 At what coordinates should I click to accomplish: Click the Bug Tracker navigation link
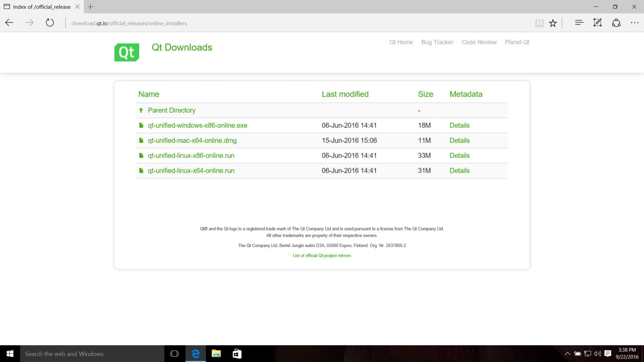point(437,42)
